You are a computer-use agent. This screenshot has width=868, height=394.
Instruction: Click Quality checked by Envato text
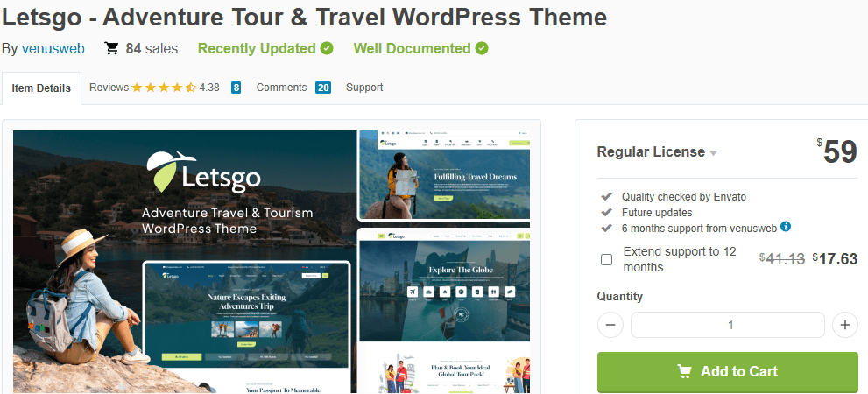tap(684, 196)
